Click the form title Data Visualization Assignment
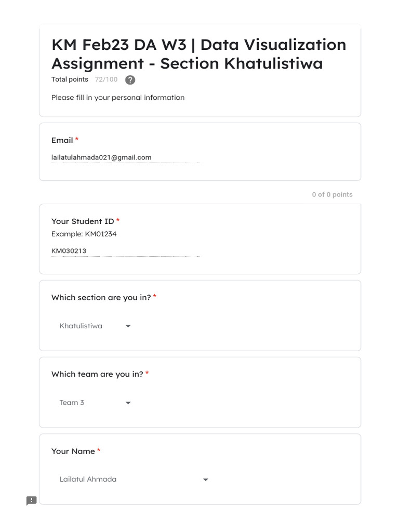 pos(198,54)
